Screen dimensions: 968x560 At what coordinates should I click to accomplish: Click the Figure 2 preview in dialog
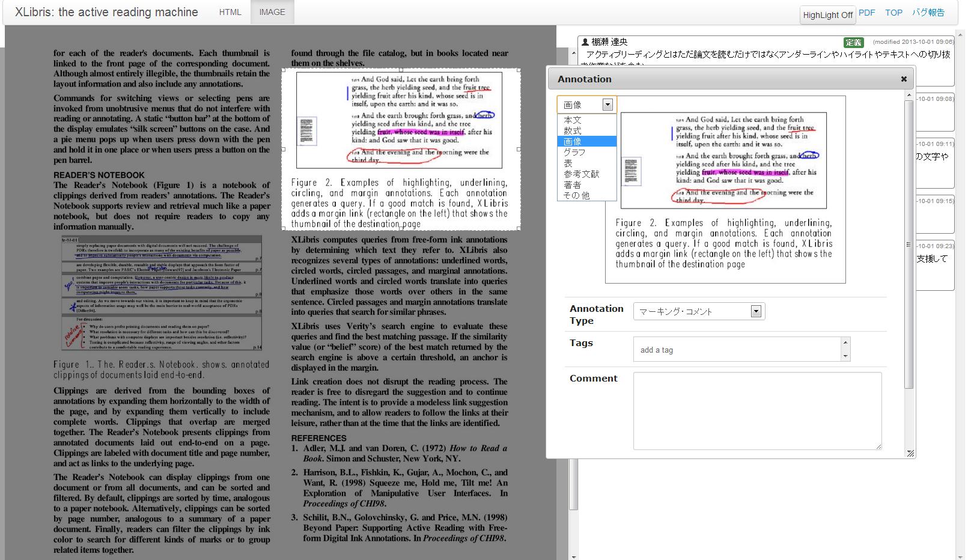pyautogui.click(x=725, y=189)
